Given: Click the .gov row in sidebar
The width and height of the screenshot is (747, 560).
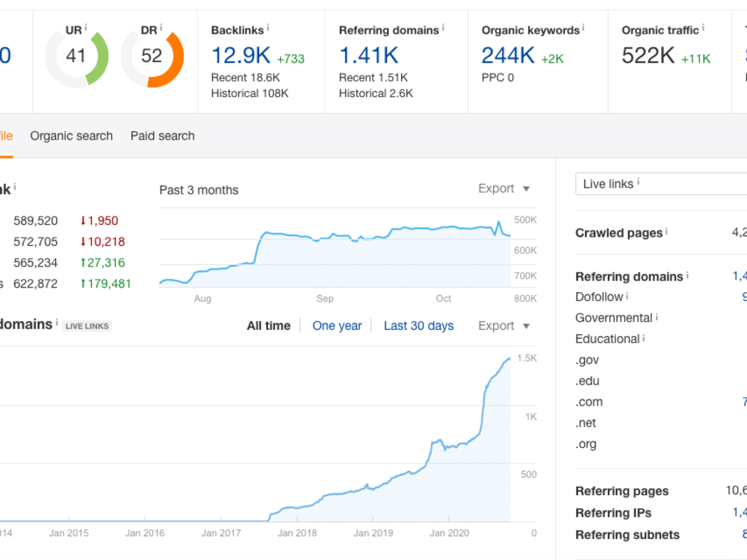Looking at the screenshot, I should 587,360.
